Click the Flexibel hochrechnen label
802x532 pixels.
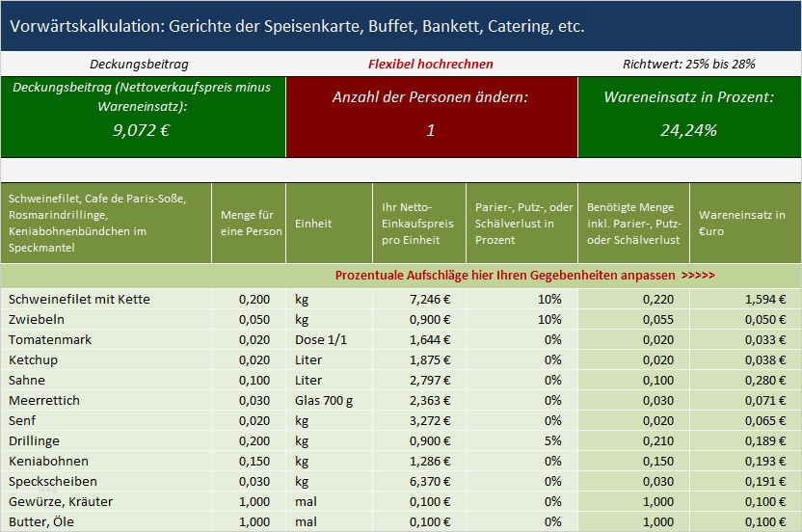click(x=431, y=64)
